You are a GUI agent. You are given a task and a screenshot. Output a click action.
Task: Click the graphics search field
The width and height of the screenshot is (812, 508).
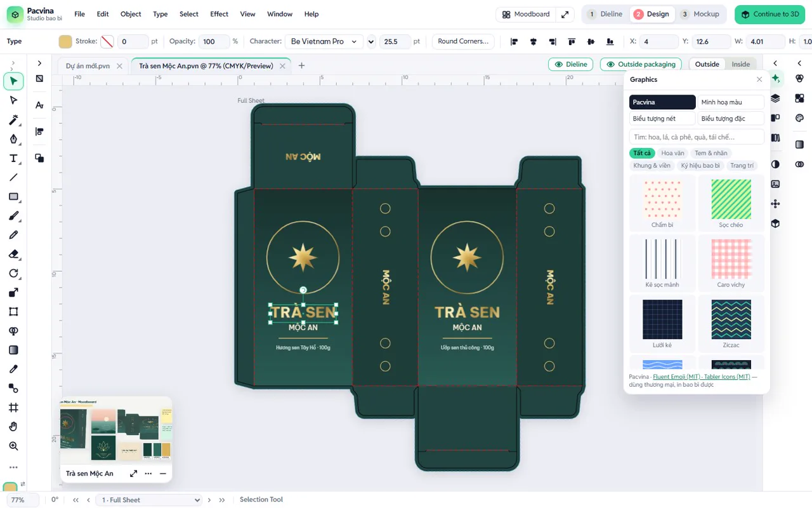coord(697,137)
